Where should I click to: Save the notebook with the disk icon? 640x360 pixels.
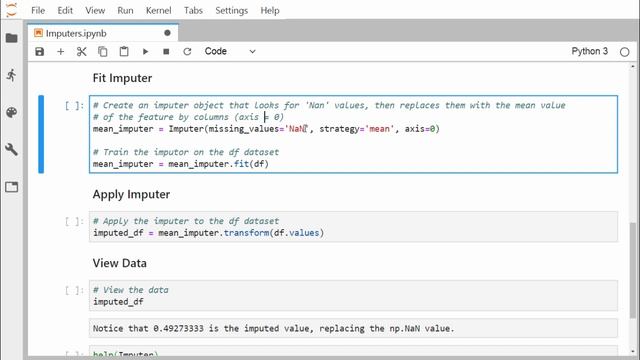(x=40, y=51)
